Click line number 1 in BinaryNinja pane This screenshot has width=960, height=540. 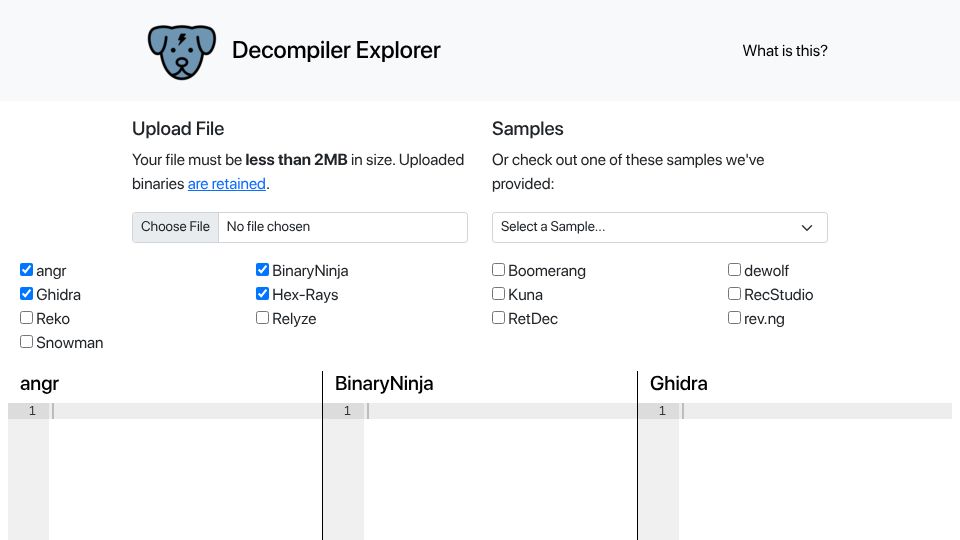click(347, 411)
